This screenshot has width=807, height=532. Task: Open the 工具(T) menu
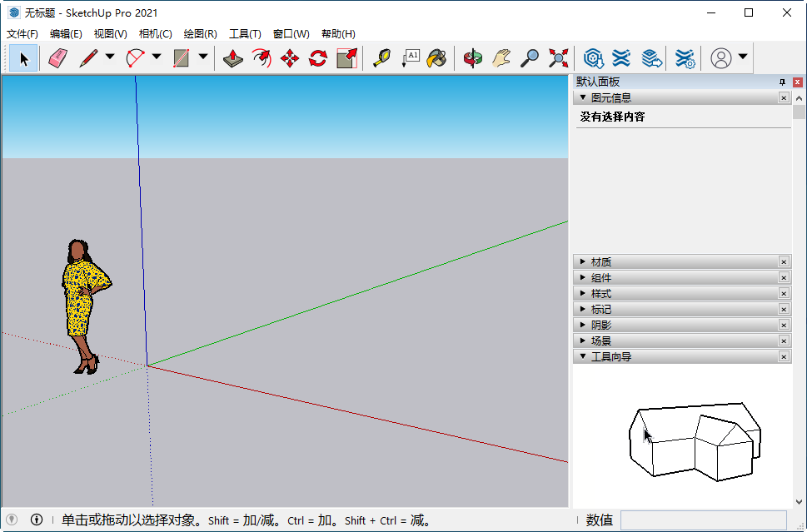tap(246, 34)
